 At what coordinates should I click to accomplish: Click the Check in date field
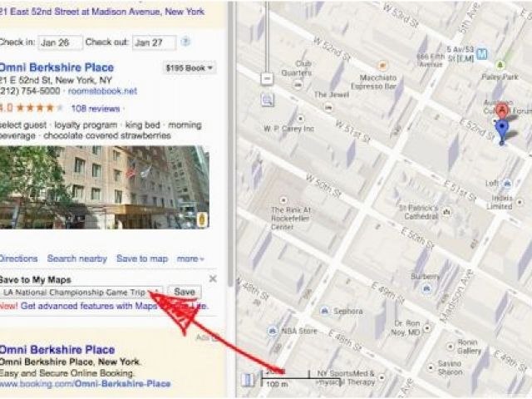[x=60, y=42]
